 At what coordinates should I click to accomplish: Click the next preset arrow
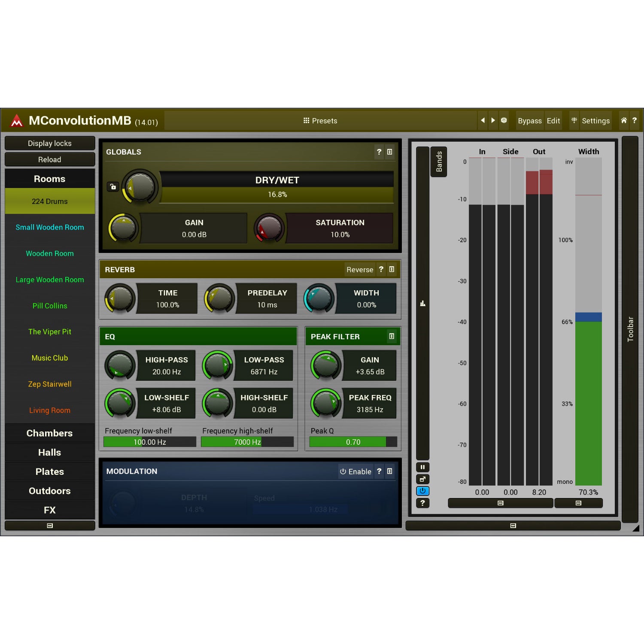tap(493, 121)
